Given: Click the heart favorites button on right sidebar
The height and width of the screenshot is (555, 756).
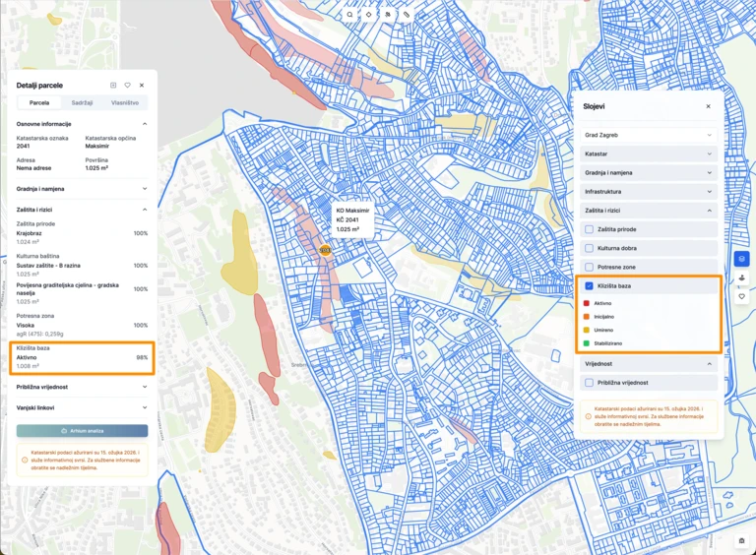Looking at the screenshot, I should click(x=742, y=296).
